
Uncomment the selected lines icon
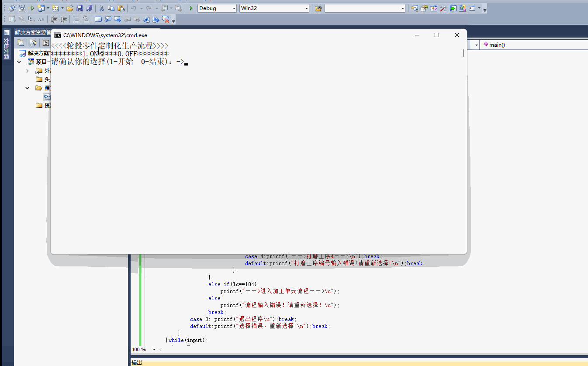click(x=86, y=19)
